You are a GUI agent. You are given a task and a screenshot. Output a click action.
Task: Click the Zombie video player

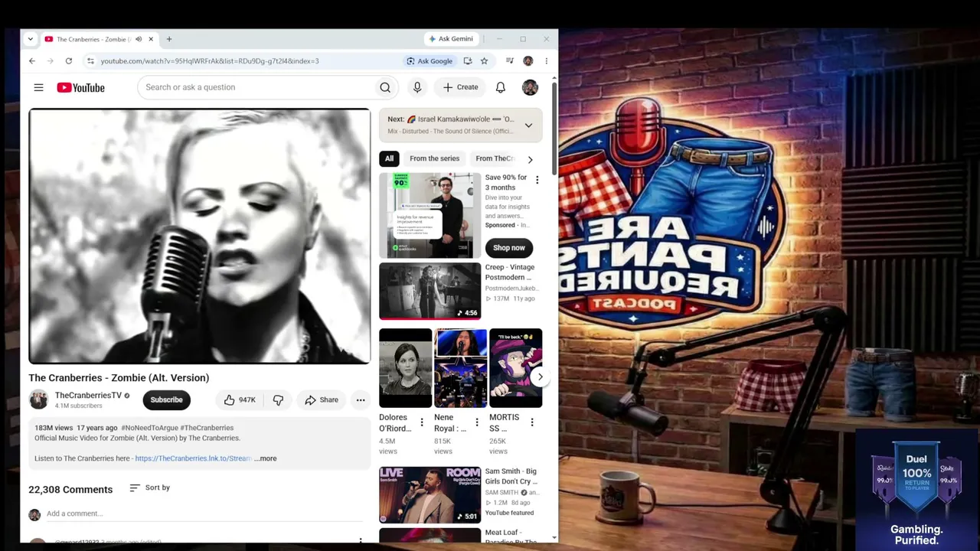(199, 236)
